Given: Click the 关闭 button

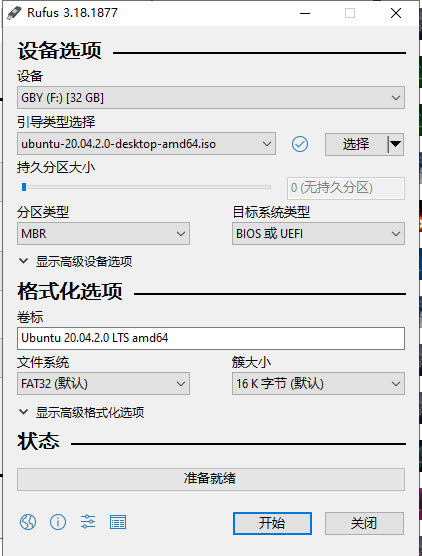Looking at the screenshot, I should [364, 523].
